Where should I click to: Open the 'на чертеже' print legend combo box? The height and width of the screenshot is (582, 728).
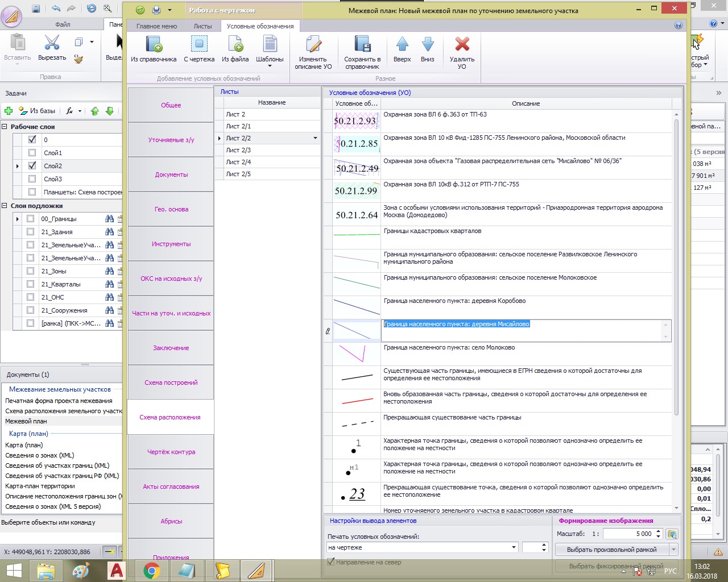(514, 547)
